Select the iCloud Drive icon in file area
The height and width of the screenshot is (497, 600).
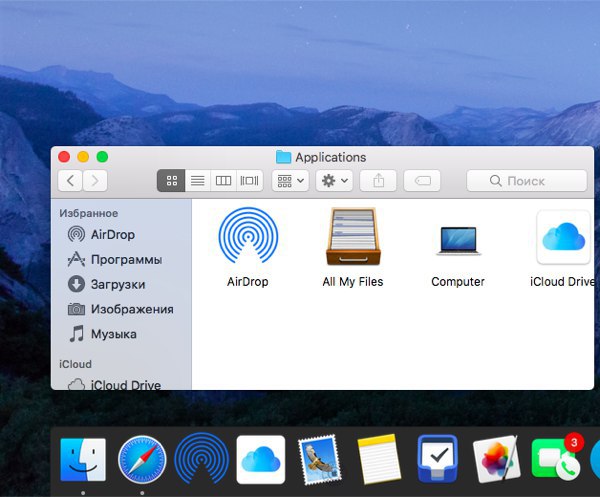563,237
